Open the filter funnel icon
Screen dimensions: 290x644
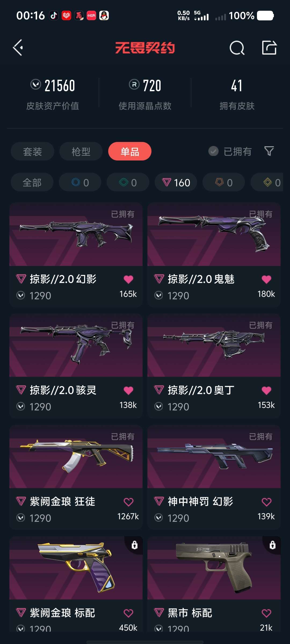[x=269, y=151]
